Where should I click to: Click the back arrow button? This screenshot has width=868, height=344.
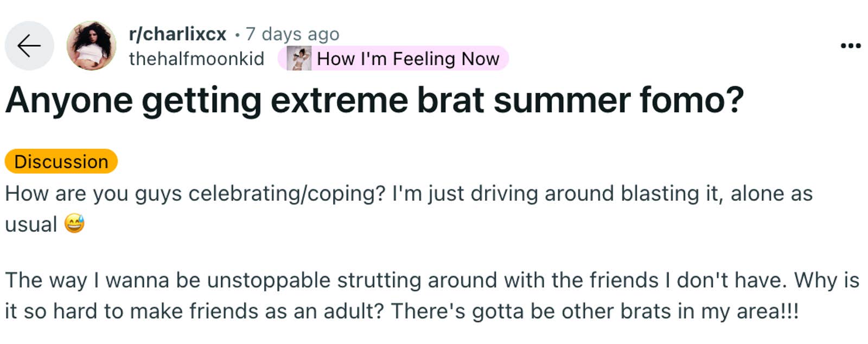29,46
